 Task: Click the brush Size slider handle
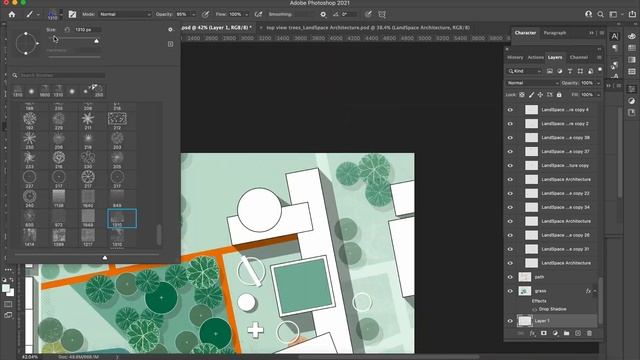pyautogui.click(x=96, y=40)
